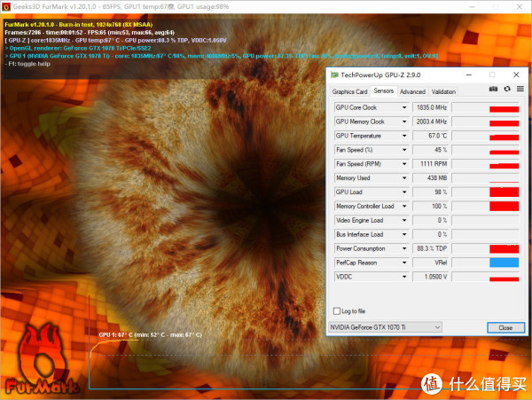Image resolution: width=532 pixels, height=400 pixels.
Task: Click the F1: toggle help text
Action: pyautogui.click(x=29, y=64)
